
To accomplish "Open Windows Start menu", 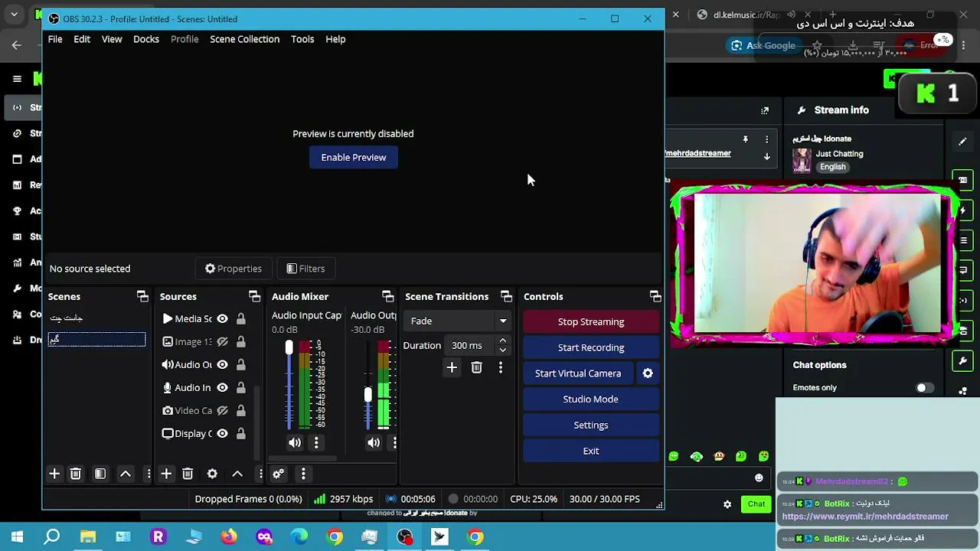I will [17, 537].
